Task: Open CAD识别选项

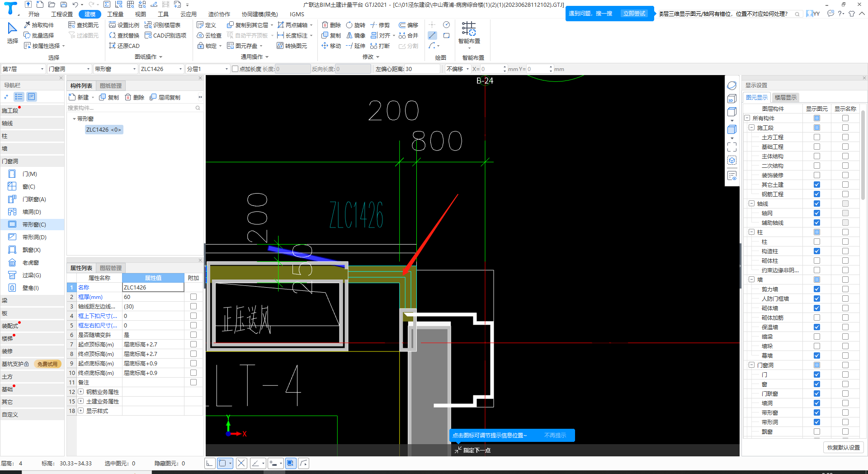Action: coord(165,35)
